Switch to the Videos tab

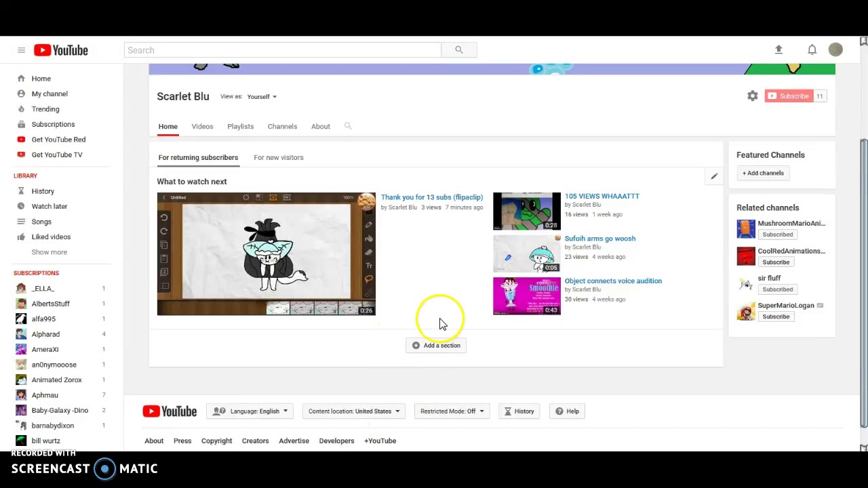click(x=202, y=126)
